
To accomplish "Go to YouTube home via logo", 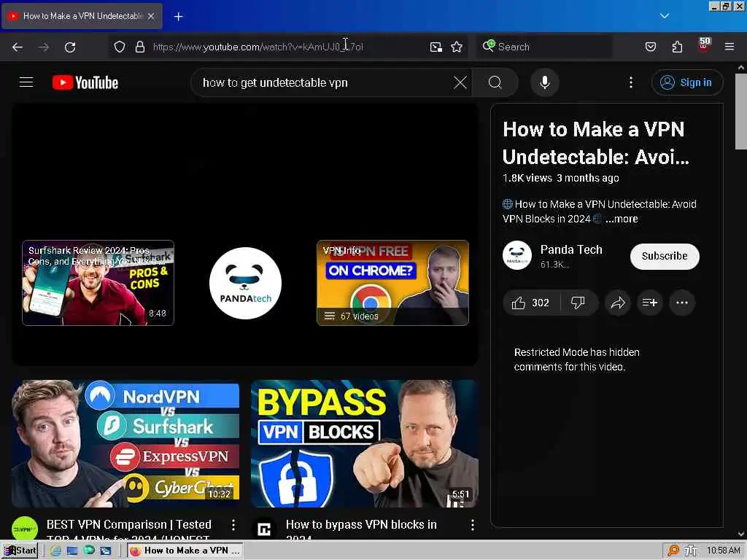I will pyautogui.click(x=85, y=82).
